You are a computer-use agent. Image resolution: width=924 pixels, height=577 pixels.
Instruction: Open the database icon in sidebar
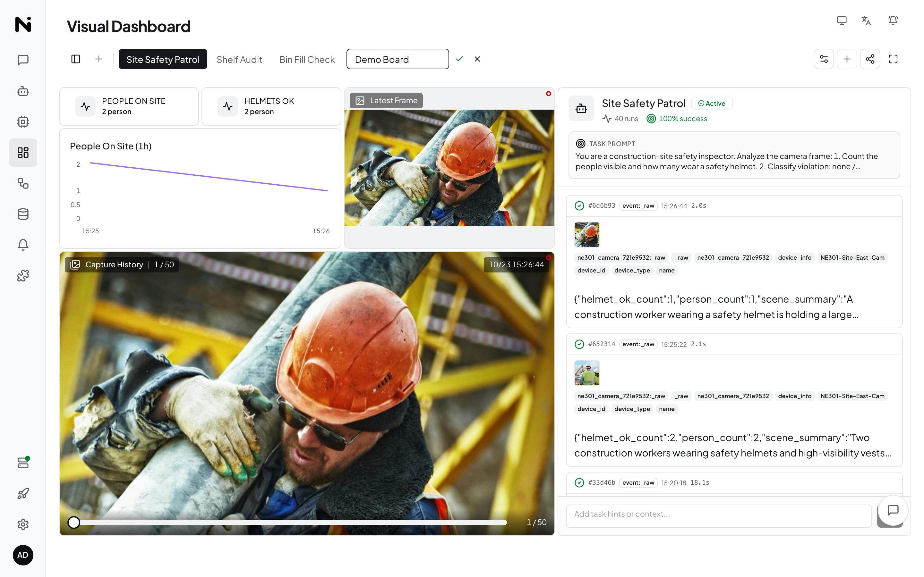[x=23, y=214]
